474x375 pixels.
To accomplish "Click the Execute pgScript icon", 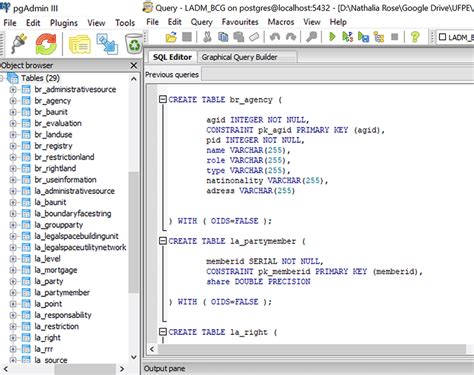I will click(347, 37).
